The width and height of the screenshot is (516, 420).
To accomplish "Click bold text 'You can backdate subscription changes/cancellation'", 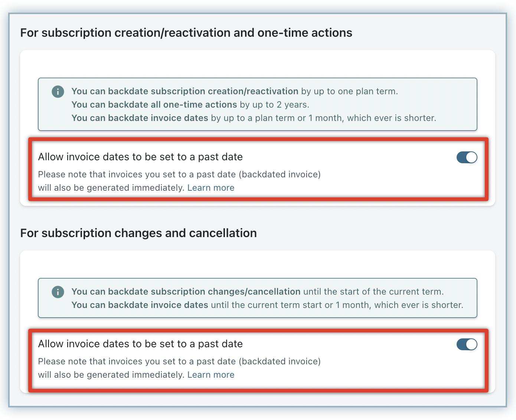I will (x=186, y=292).
